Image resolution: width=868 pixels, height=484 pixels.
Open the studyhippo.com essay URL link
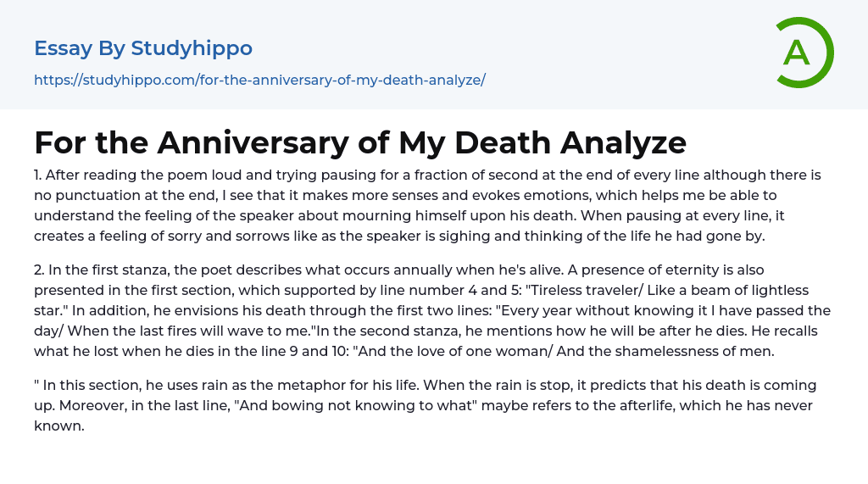pyautogui.click(x=259, y=81)
